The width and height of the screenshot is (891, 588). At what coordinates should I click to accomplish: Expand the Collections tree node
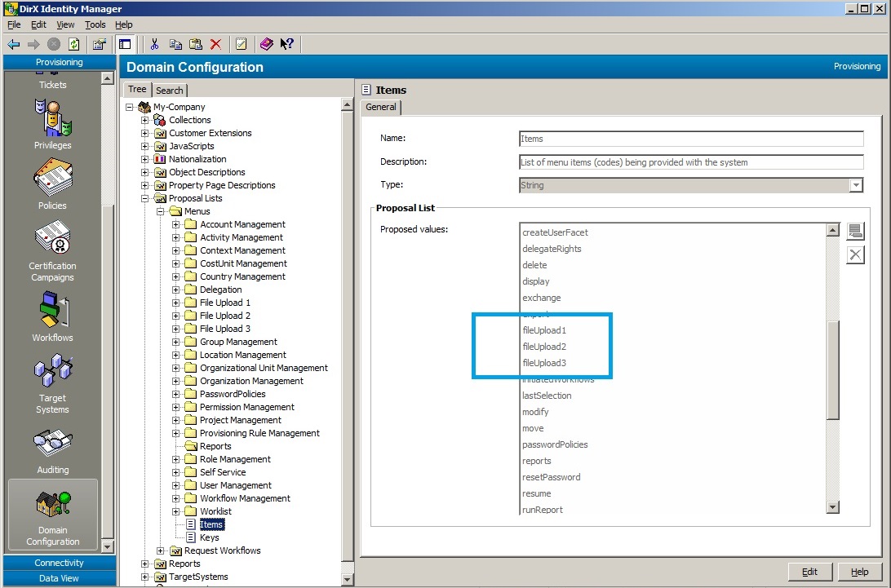click(145, 120)
